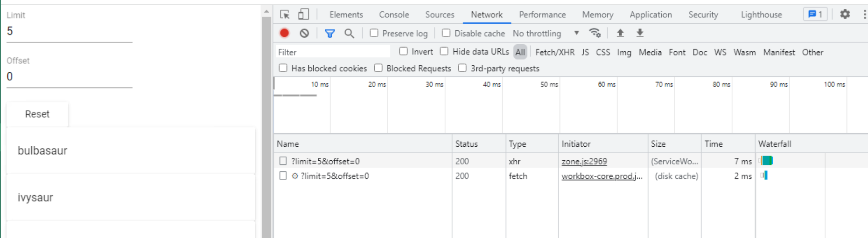Viewport: 868px width, 238px height.
Task: Open the Sources tab
Action: (440, 14)
